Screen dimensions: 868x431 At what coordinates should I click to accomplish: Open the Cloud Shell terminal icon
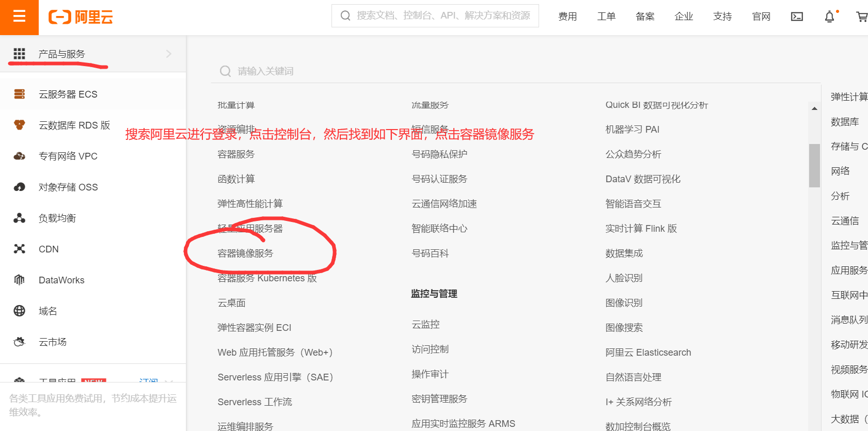797,17
